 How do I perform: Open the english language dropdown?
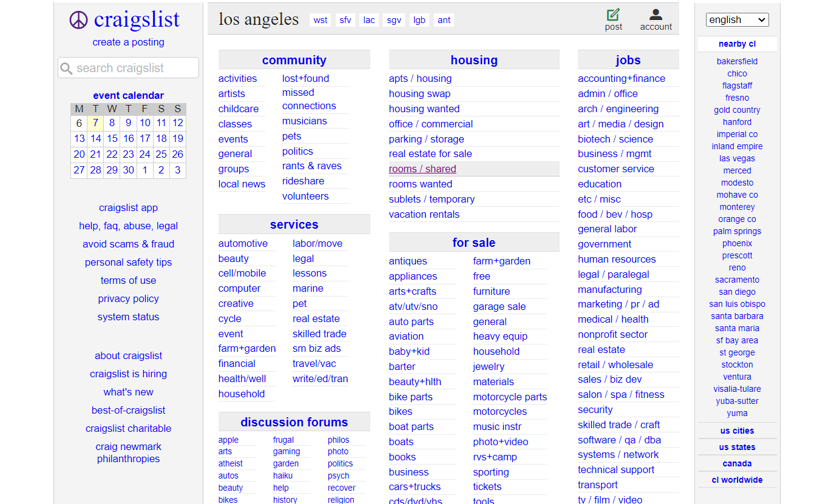[737, 19]
